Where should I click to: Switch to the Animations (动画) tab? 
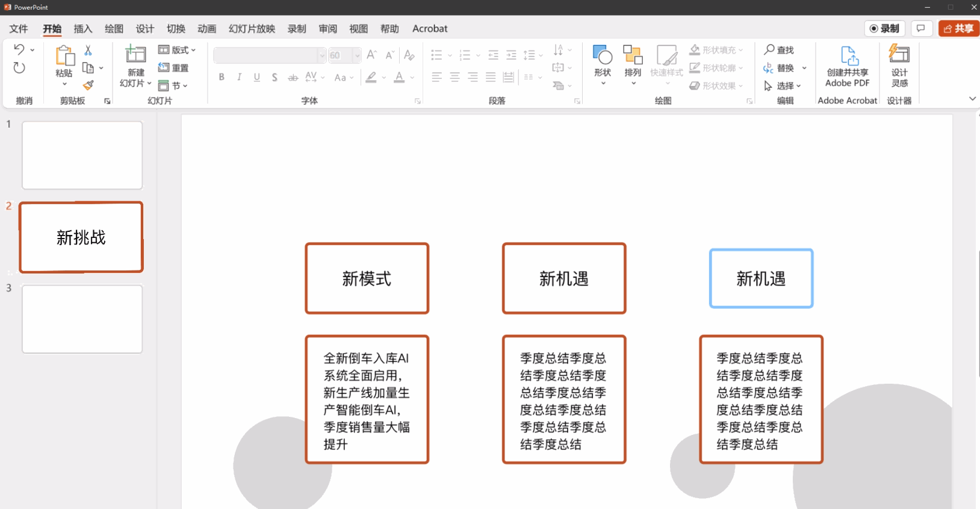[x=206, y=29]
